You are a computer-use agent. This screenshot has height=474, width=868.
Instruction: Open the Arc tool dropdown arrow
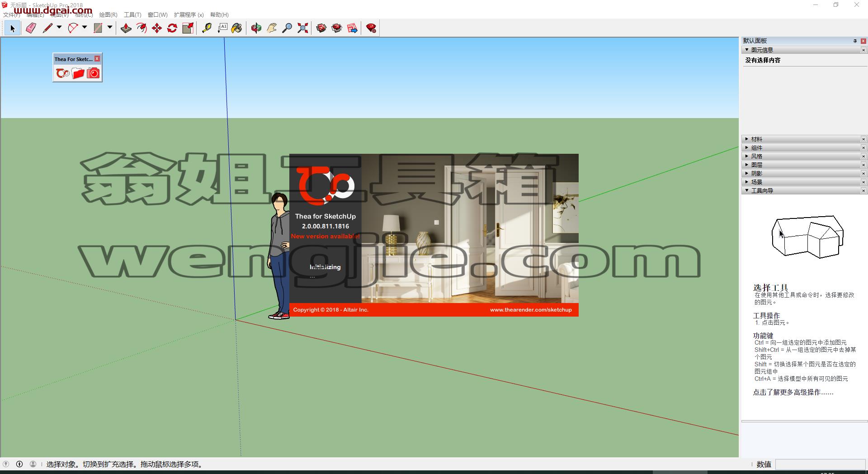tap(85, 28)
